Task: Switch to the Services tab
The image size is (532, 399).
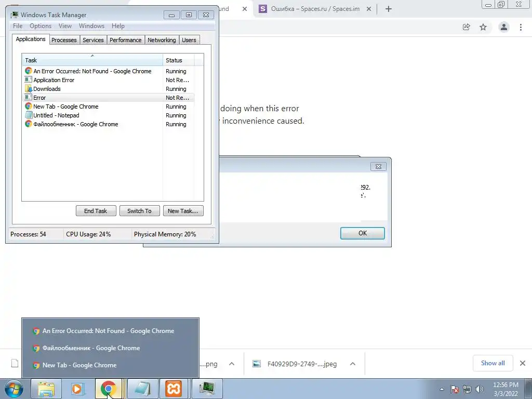Action: pos(93,40)
